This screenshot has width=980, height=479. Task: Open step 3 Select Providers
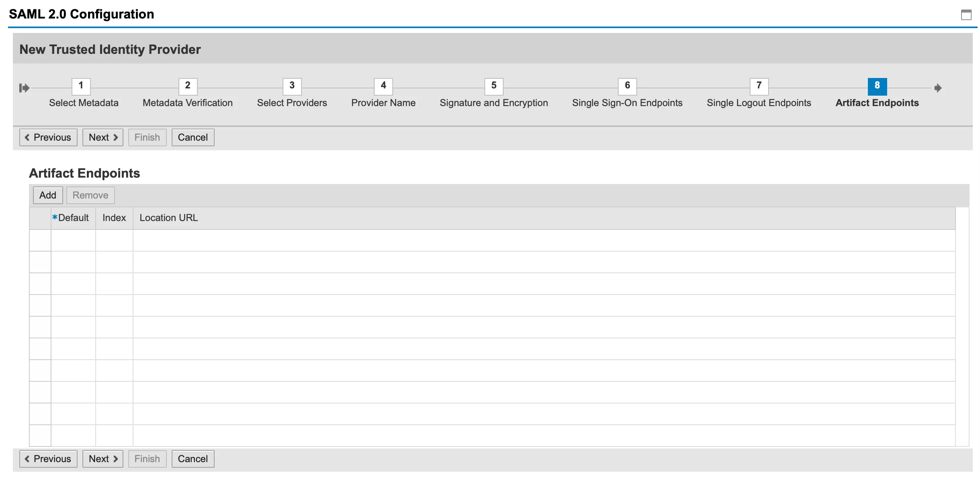292,86
